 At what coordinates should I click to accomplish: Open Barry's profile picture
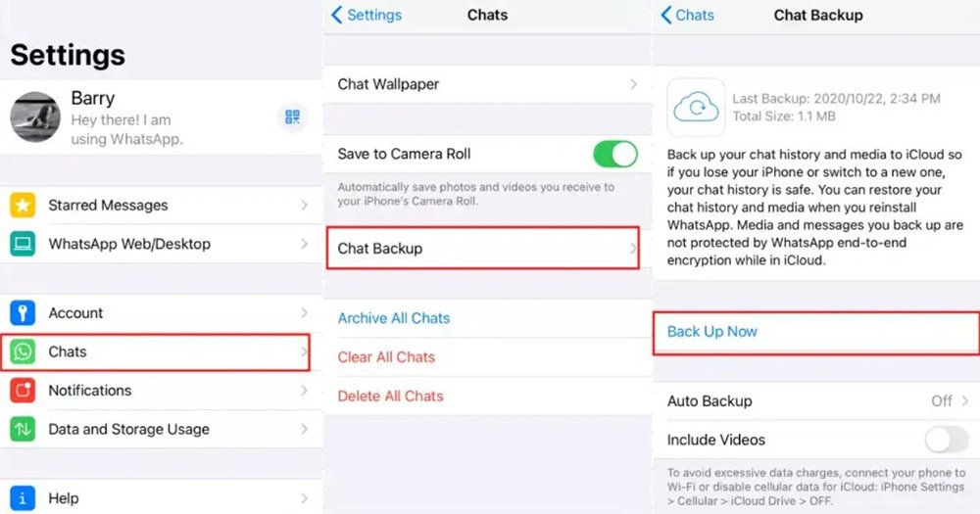(35, 117)
